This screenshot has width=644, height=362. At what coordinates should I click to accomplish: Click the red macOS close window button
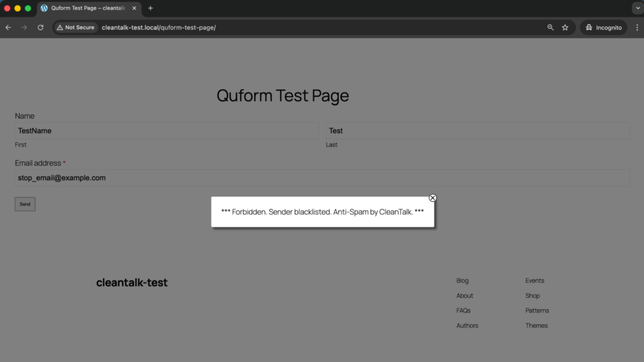(7, 8)
